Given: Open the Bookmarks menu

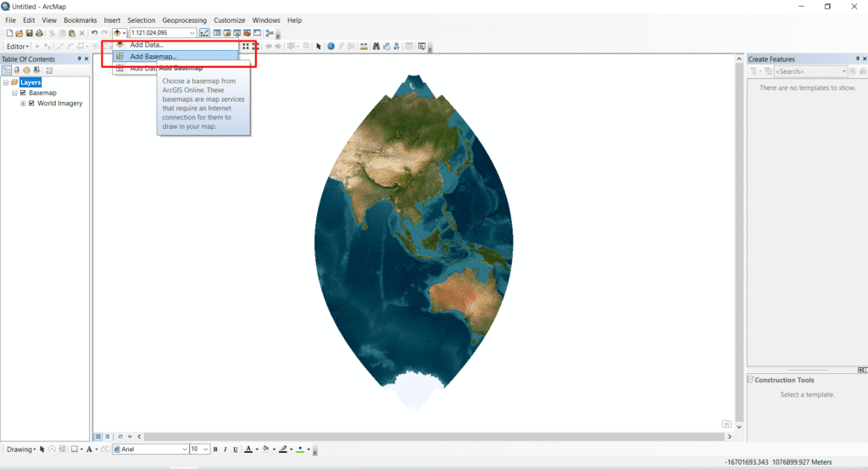Looking at the screenshot, I should pos(81,20).
